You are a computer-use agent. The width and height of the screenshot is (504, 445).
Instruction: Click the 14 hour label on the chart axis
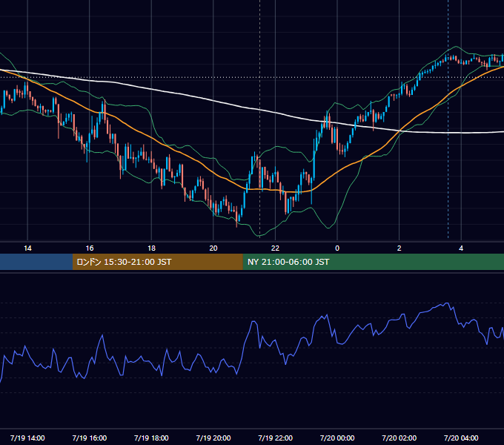[x=27, y=248]
